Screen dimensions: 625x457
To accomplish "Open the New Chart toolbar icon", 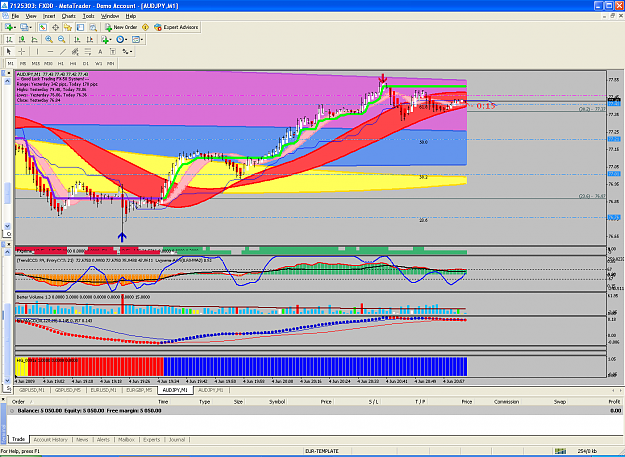I will click(x=8, y=27).
